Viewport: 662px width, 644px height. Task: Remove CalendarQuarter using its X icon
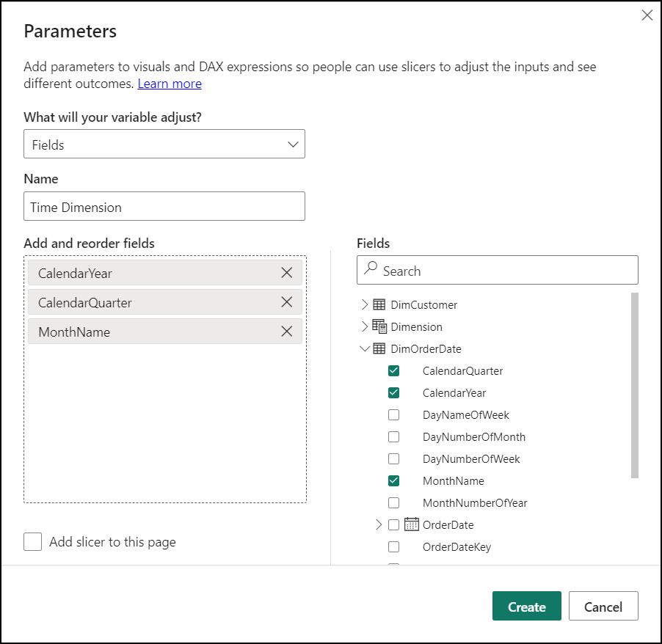tap(286, 301)
